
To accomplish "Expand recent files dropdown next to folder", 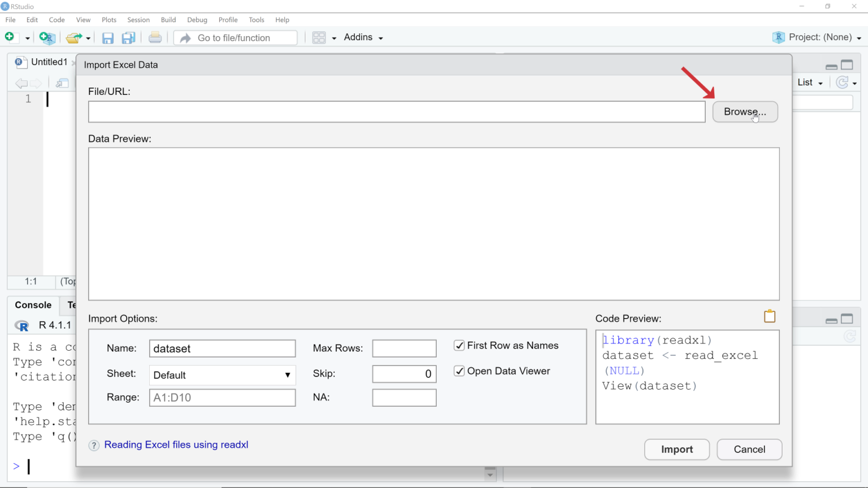I will tap(88, 38).
